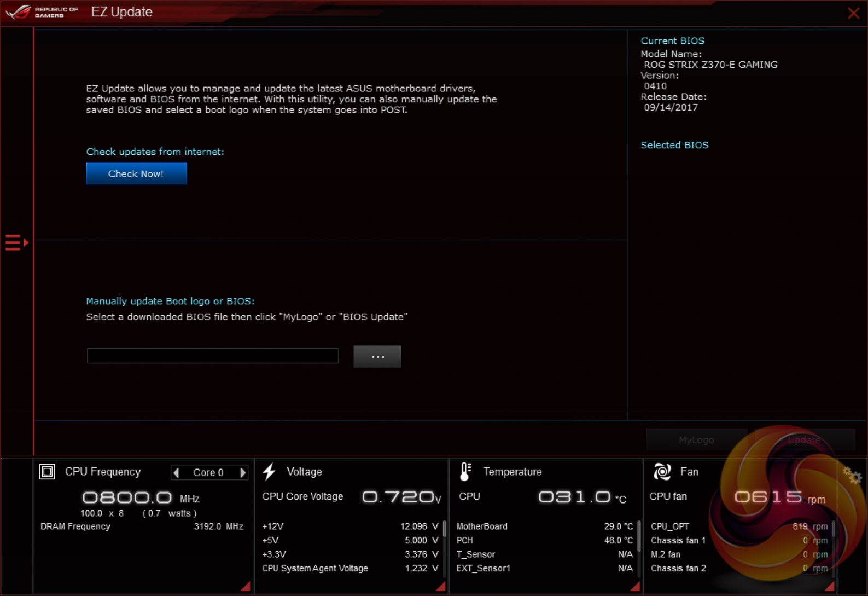Click the 'PCH' temperature row
Image resolution: width=868 pixels, height=596 pixels.
point(545,540)
